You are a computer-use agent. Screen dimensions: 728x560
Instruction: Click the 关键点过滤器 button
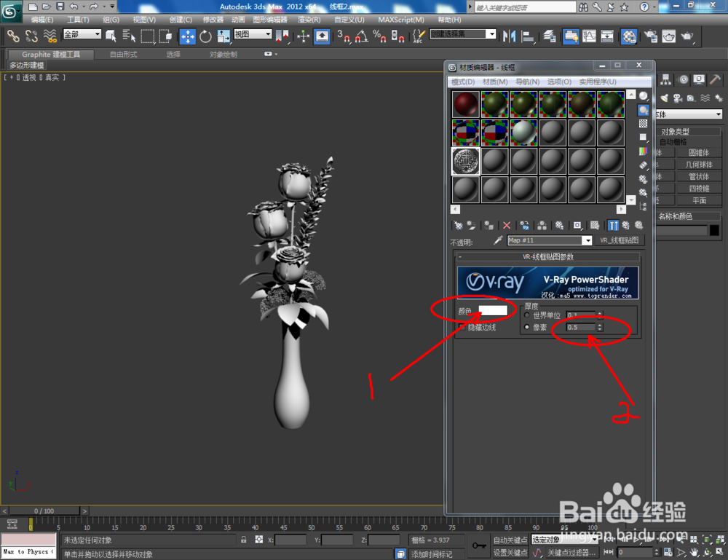click(x=571, y=553)
